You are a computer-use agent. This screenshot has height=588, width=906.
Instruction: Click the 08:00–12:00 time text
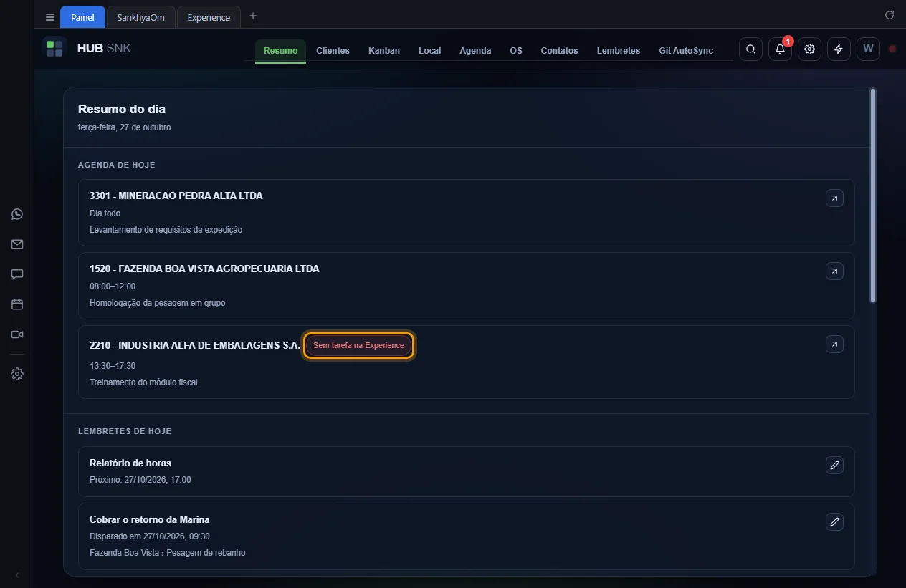coord(113,286)
